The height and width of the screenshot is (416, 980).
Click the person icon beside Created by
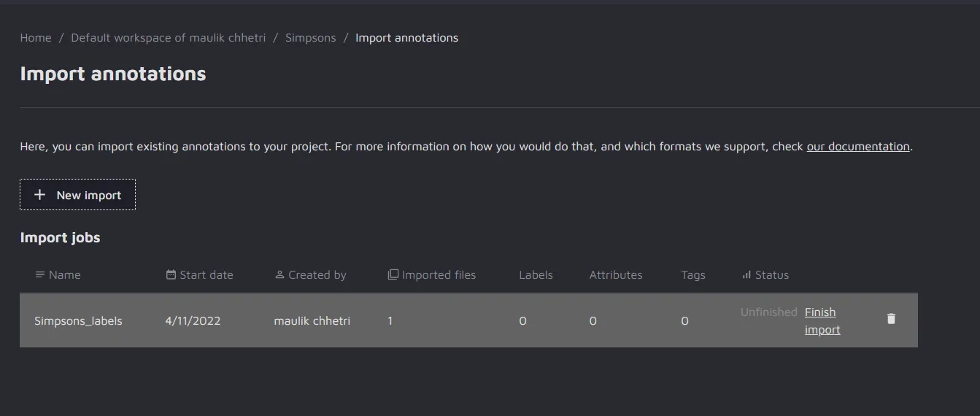coord(279,275)
